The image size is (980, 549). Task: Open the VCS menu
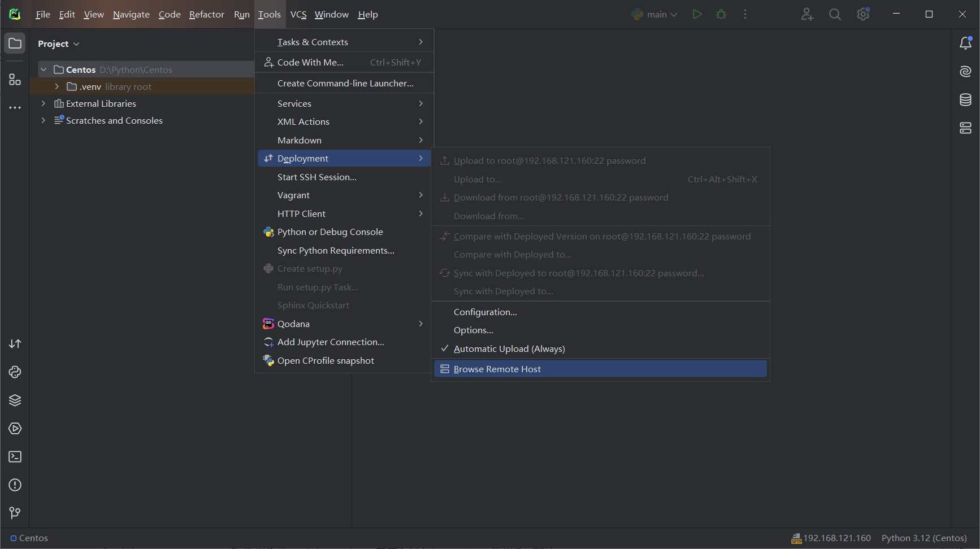298,14
